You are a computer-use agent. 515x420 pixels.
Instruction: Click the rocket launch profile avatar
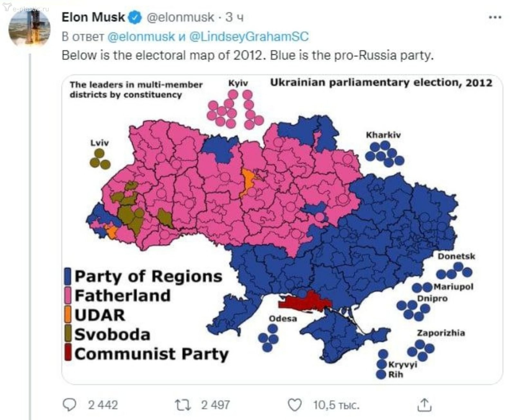(x=29, y=30)
